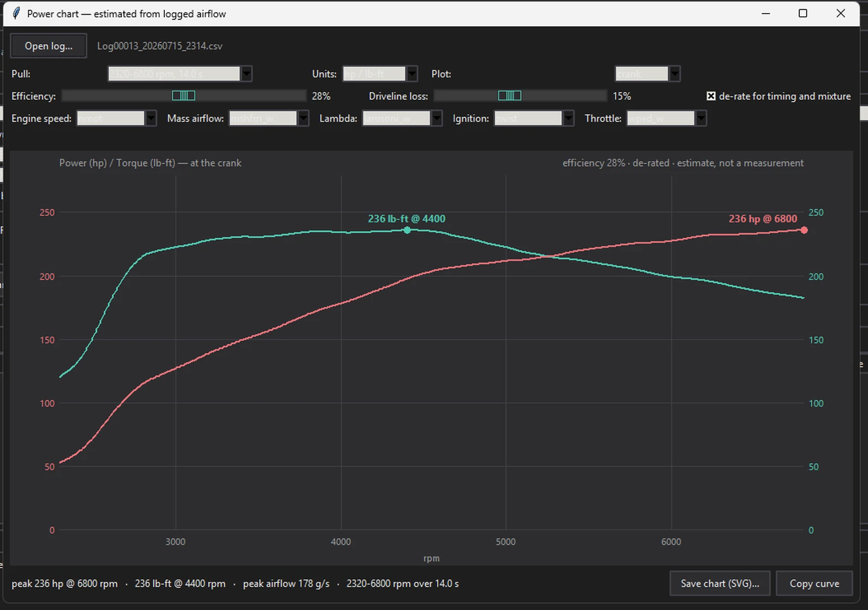The width and height of the screenshot is (868, 610).
Task: Click the rpm x-axis label
Action: pyautogui.click(x=431, y=558)
